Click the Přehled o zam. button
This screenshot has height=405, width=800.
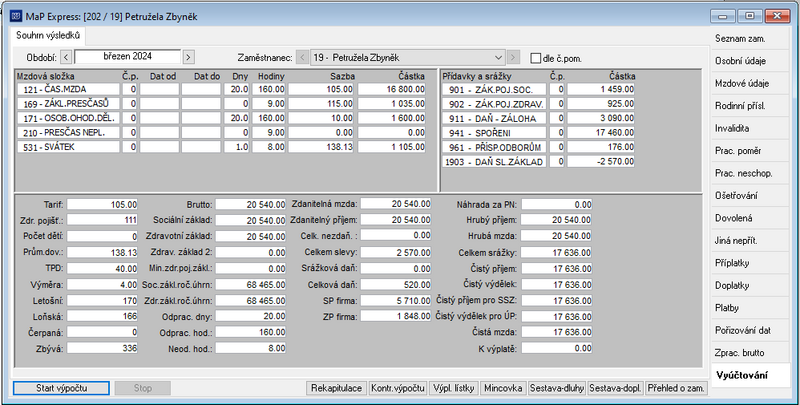coord(676,388)
